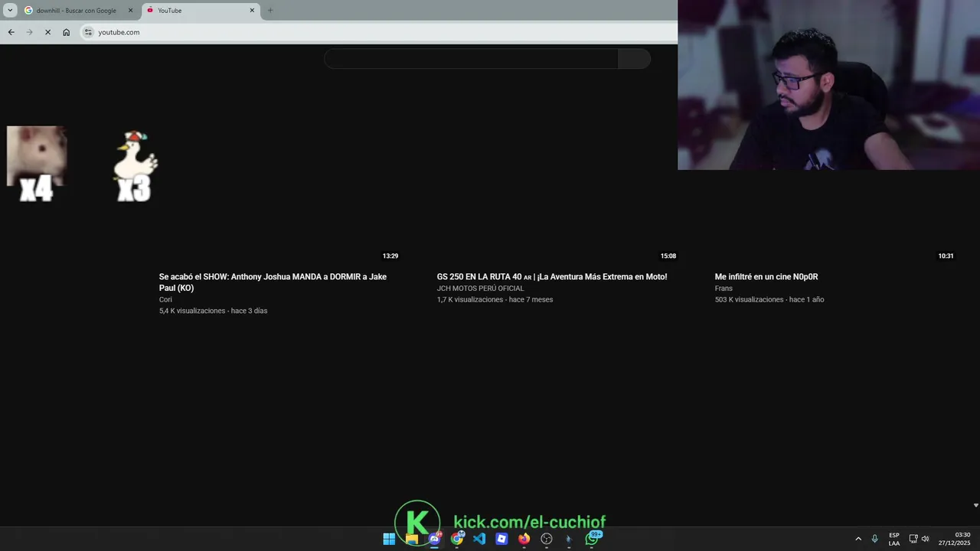Close the YouTube tab
This screenshot has height=551, width=980.
[x=252, y=11]
